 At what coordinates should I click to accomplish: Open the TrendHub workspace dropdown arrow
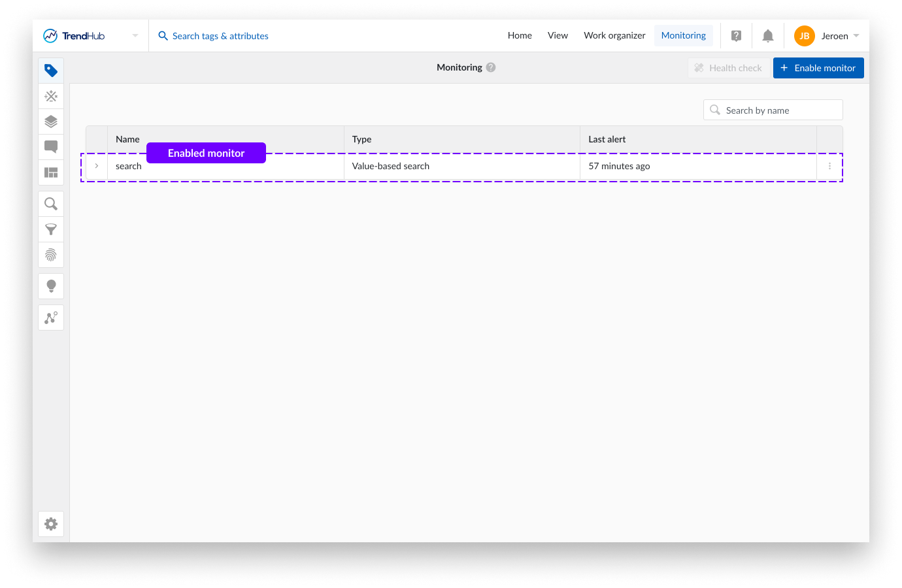(x=135, y=35)
